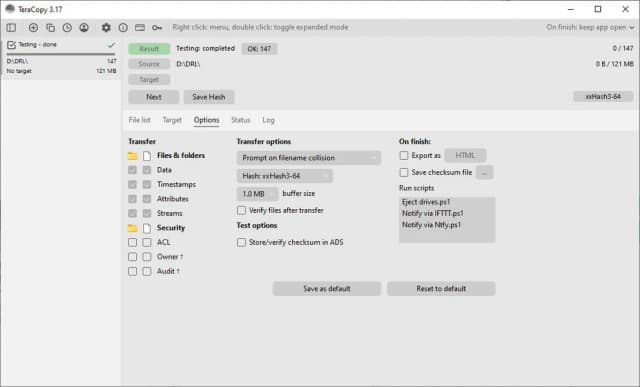Select the Options tab
Screen dimensions: 640x387
tap(207, 120)
